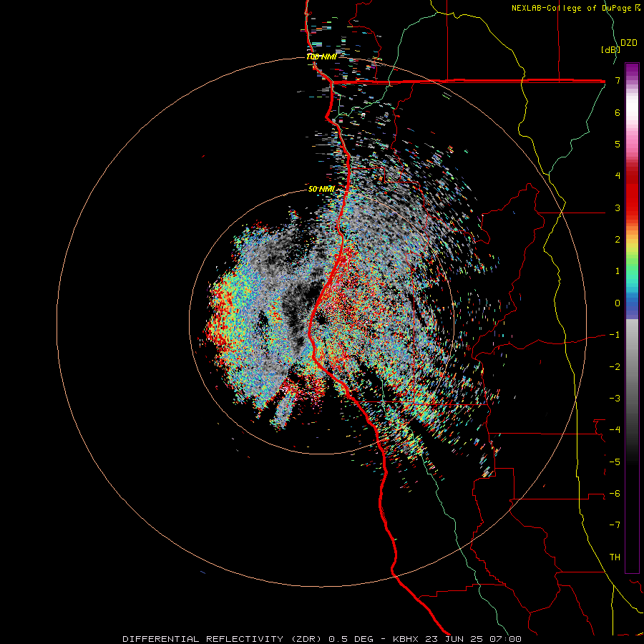Click the -4 tick label on color scale

tap(615, 430)
